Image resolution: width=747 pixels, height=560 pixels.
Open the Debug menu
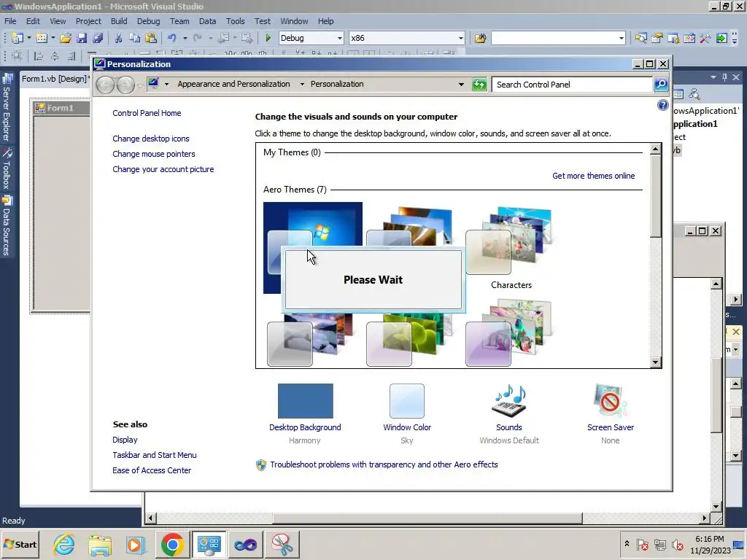click(149, 21)
